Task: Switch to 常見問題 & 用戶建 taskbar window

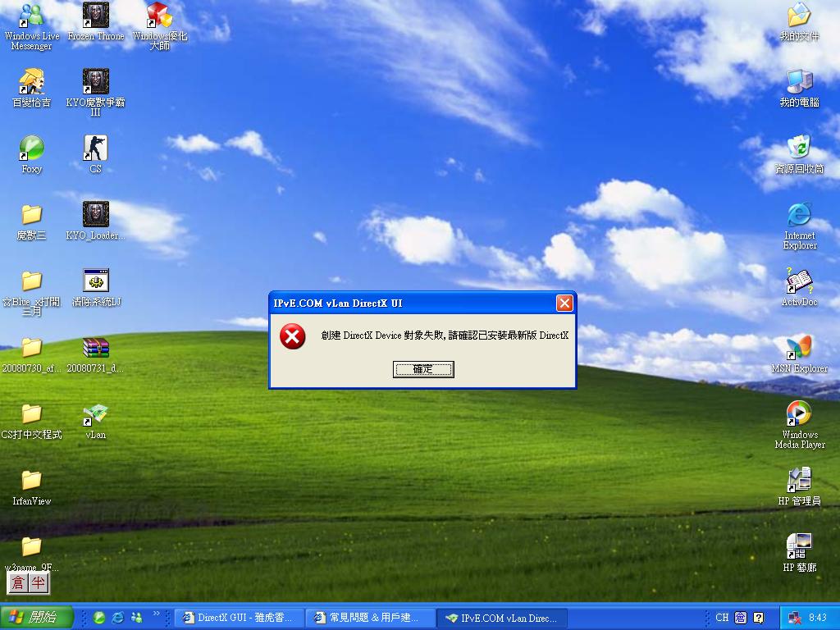Action: click(x=370, y=618)
